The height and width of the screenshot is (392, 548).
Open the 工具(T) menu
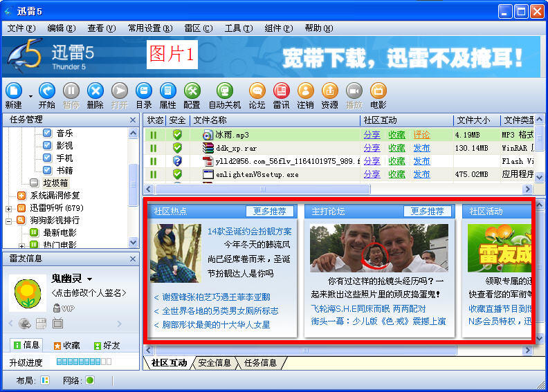pos(239,28)
